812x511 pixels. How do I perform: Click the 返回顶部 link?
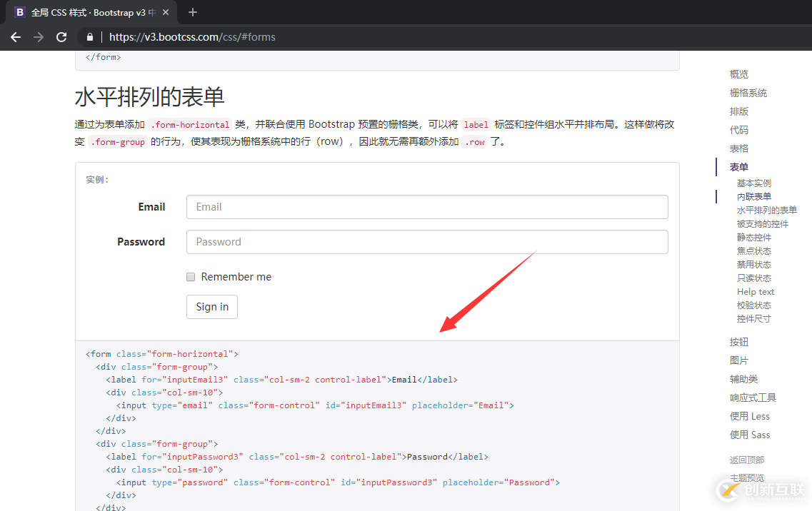747,460
